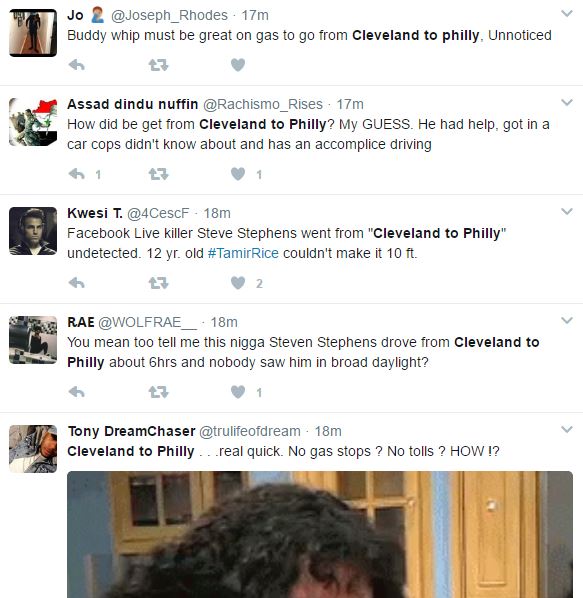Reply to RAE's tweet about Steven Stephens

click(77, 392)
